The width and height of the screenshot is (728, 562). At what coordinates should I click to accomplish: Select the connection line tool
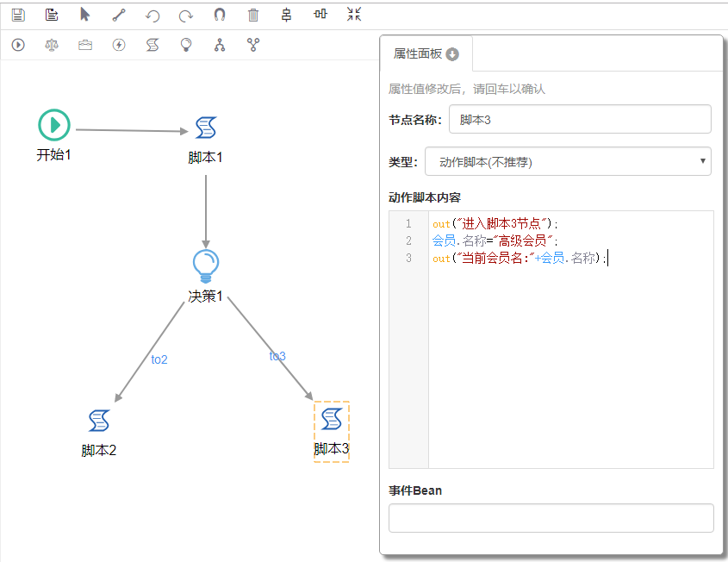(x=119, y=15)
